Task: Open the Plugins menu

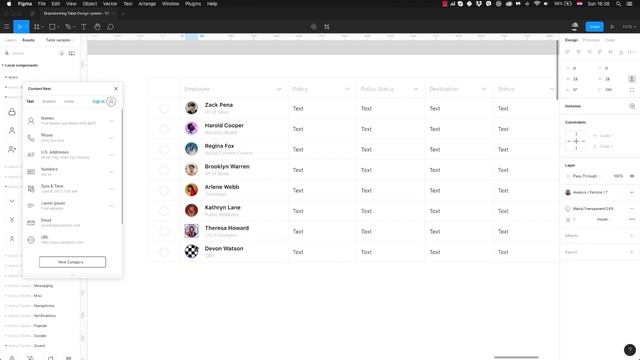Action: coord(193,4)
